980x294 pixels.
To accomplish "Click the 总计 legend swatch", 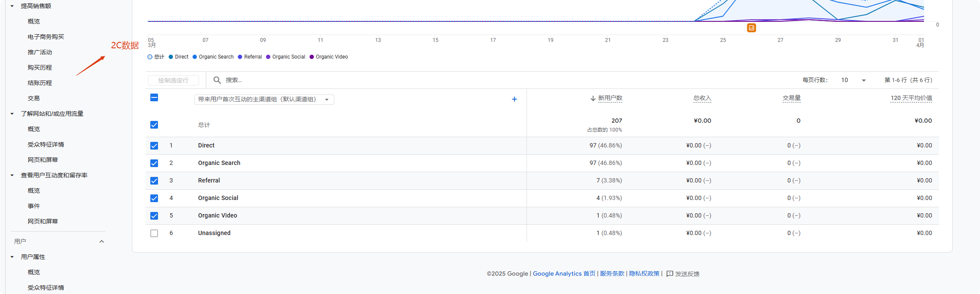I will pos(150,57).
